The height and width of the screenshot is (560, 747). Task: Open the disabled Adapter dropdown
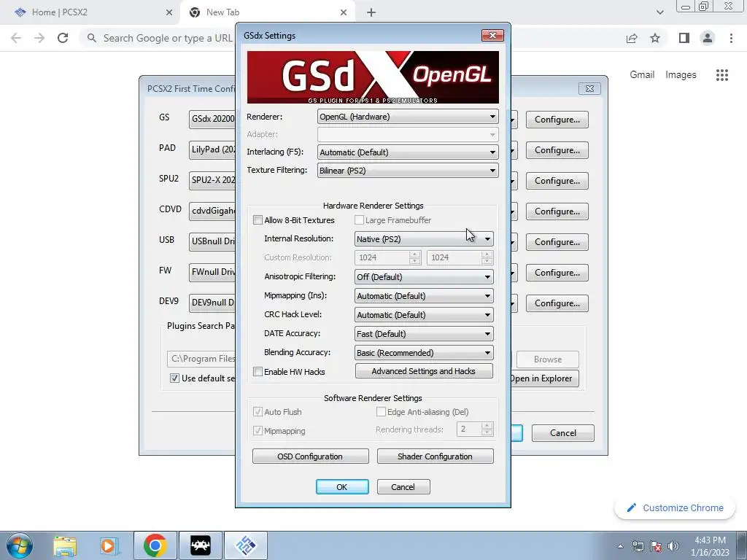(x=408, y=134)
